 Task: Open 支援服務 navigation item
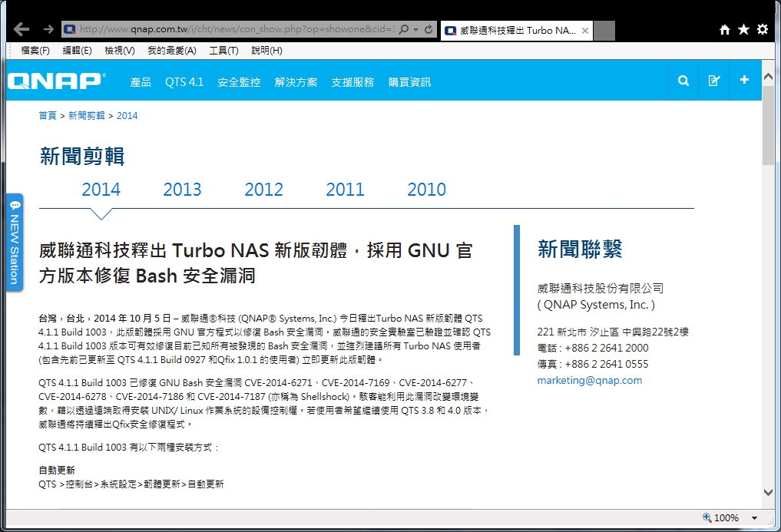[x=352, y=82]
